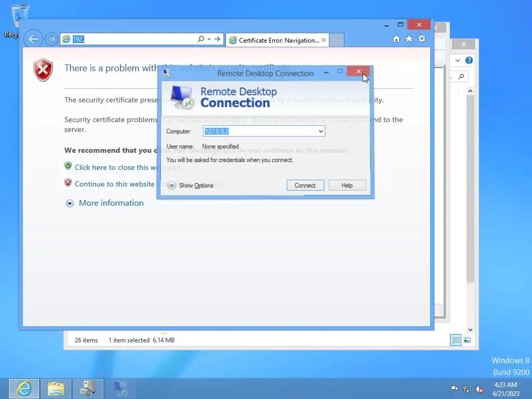Expand More information section

(x=104, y=203)
